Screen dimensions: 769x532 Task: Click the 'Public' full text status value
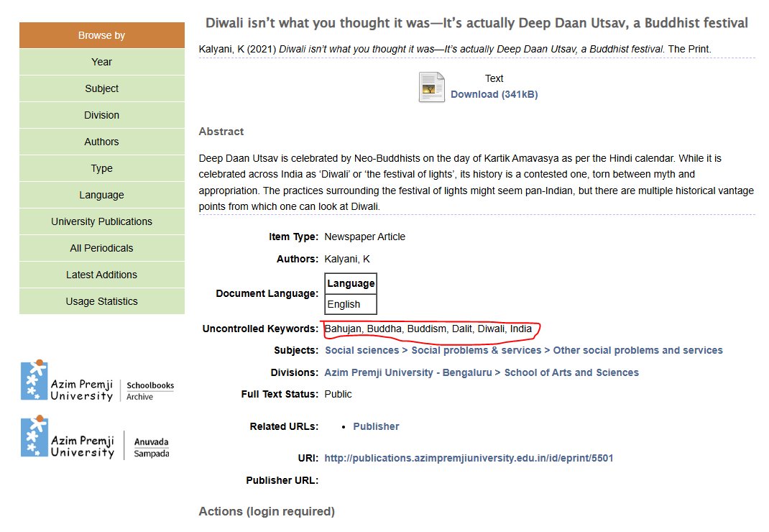coord(338,394)
